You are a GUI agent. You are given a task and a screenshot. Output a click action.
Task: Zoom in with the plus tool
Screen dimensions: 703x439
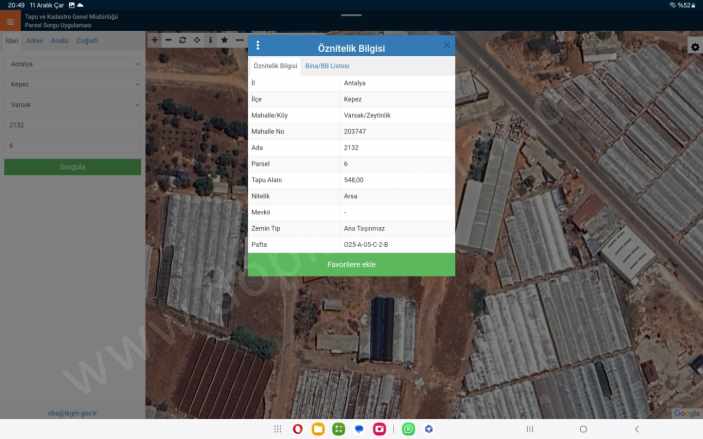click(154, 40)
